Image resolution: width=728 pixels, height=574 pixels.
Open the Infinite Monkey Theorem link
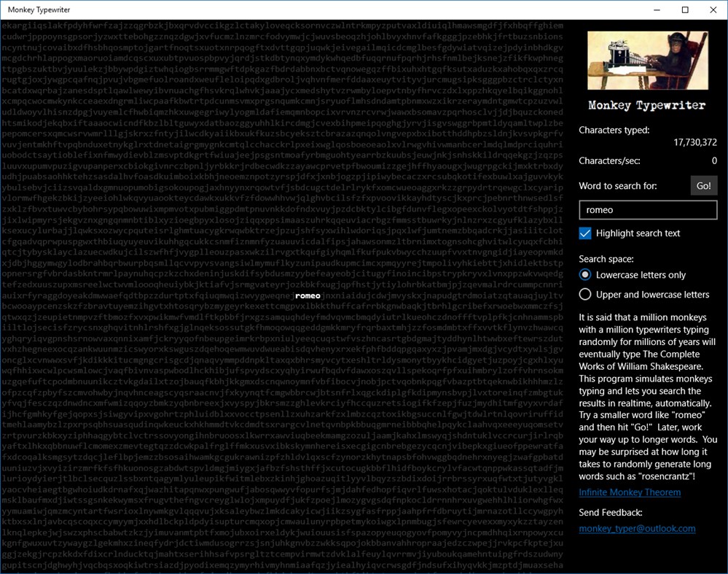(629, 492)
